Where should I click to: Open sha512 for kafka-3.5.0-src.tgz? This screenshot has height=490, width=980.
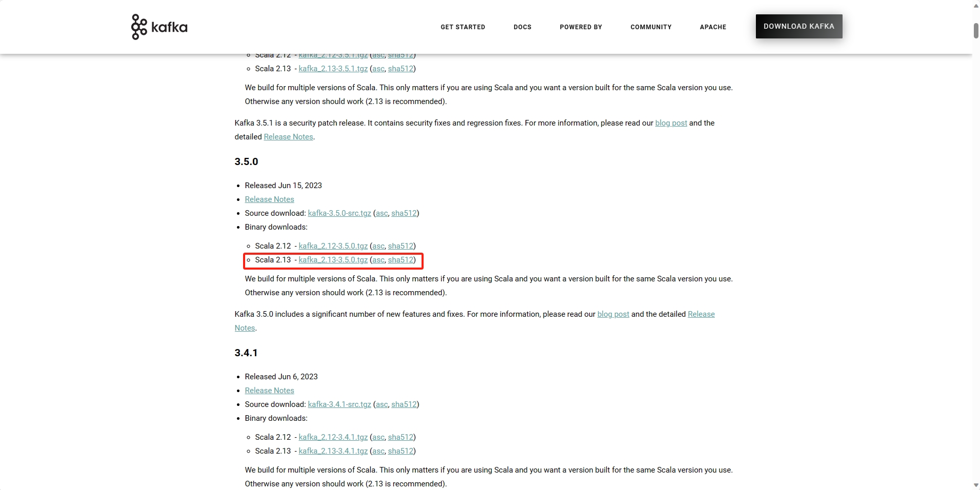coord(404,213)
